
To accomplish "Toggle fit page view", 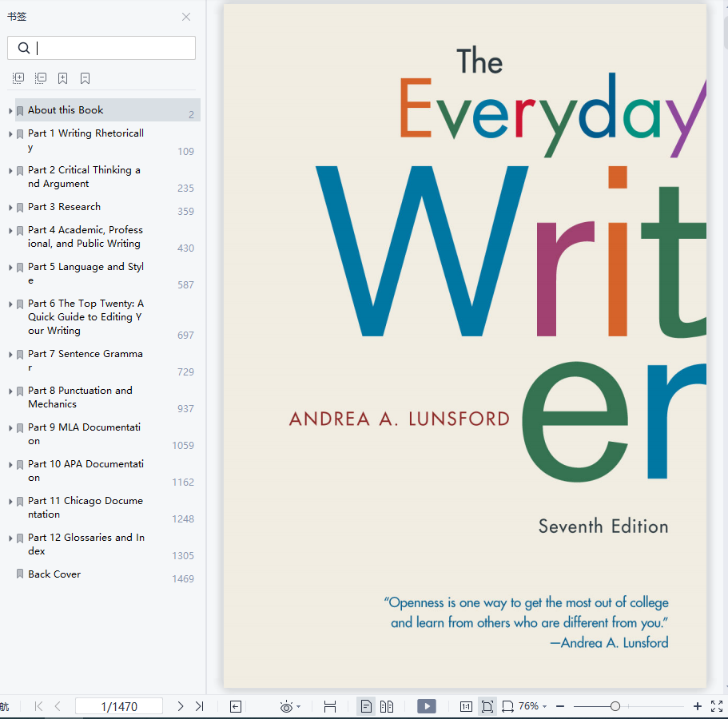I will [x=487, y=706].
